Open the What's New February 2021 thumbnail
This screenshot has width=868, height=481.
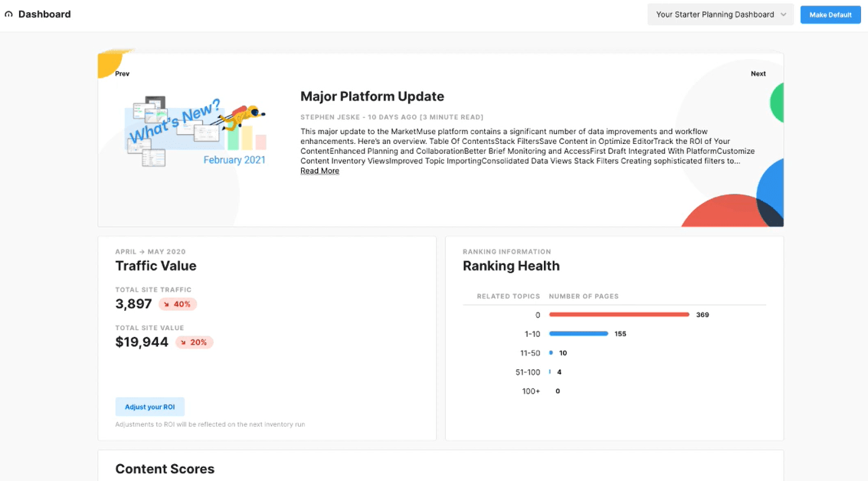(x=195, y=132)
